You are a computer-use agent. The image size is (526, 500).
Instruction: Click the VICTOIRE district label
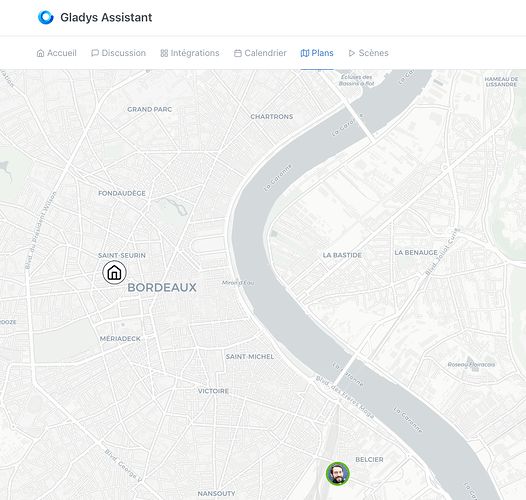click(x=213, y=391)
